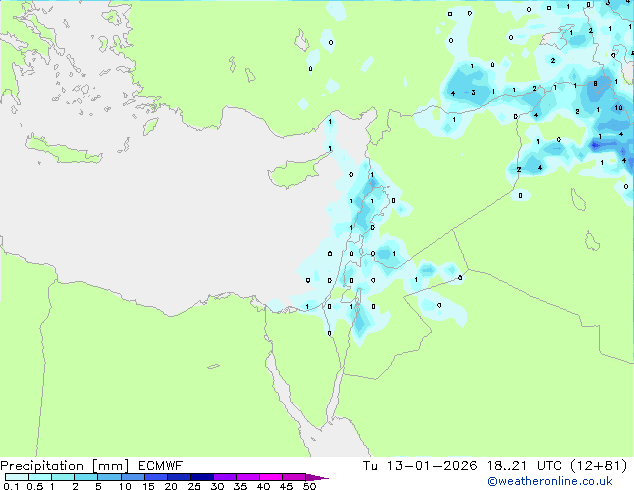The image size is (634, 490).
Task: Pick the 10–15 mm legend color swatch
Action: pos(132,477)
